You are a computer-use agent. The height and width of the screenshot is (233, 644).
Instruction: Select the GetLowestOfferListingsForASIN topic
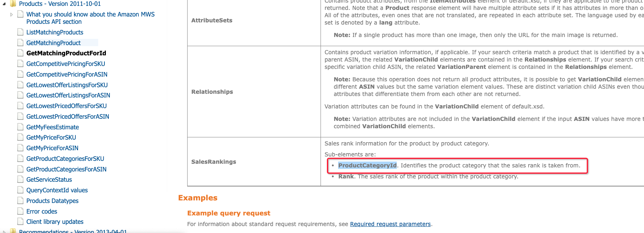tap(68, 95)
